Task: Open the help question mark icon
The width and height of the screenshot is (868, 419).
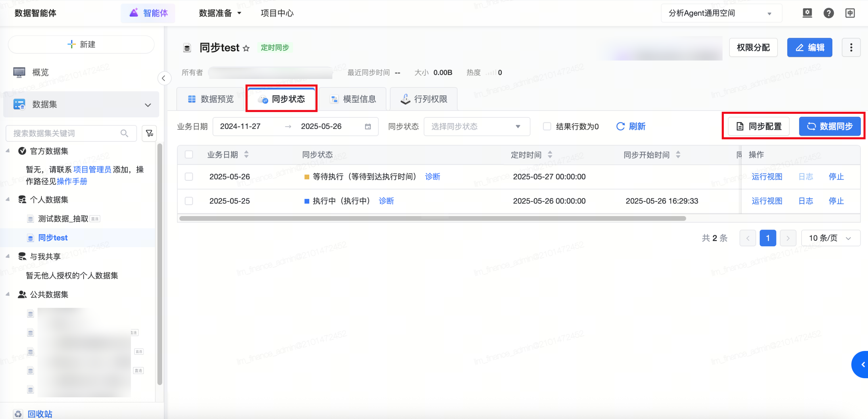Action: click(x=828, y=13)
